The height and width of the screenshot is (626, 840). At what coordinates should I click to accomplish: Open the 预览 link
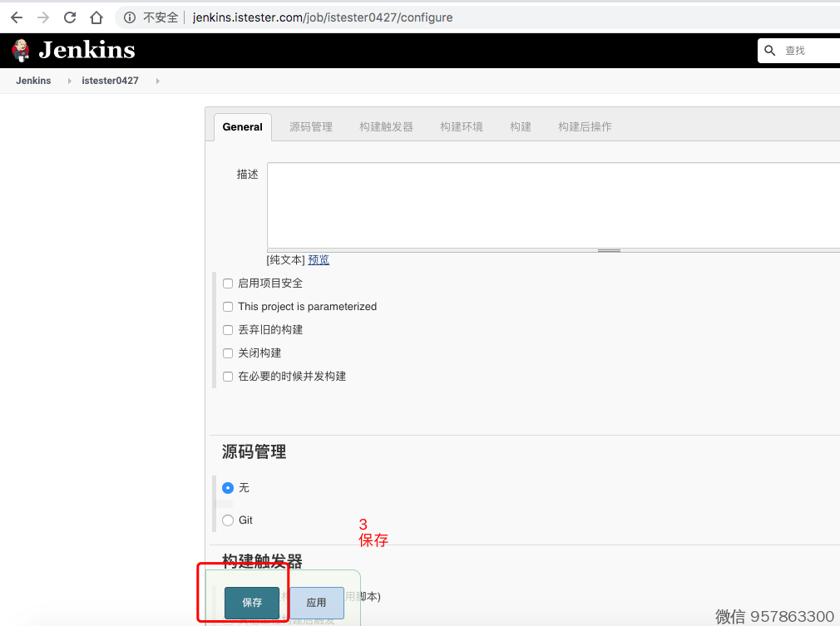tap(319, 260)
